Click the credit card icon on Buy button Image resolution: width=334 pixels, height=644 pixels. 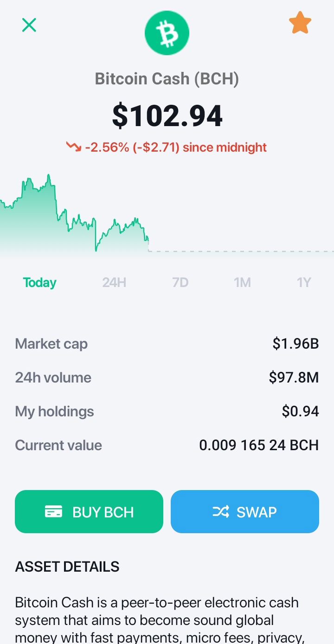click(x=53, y=512)
